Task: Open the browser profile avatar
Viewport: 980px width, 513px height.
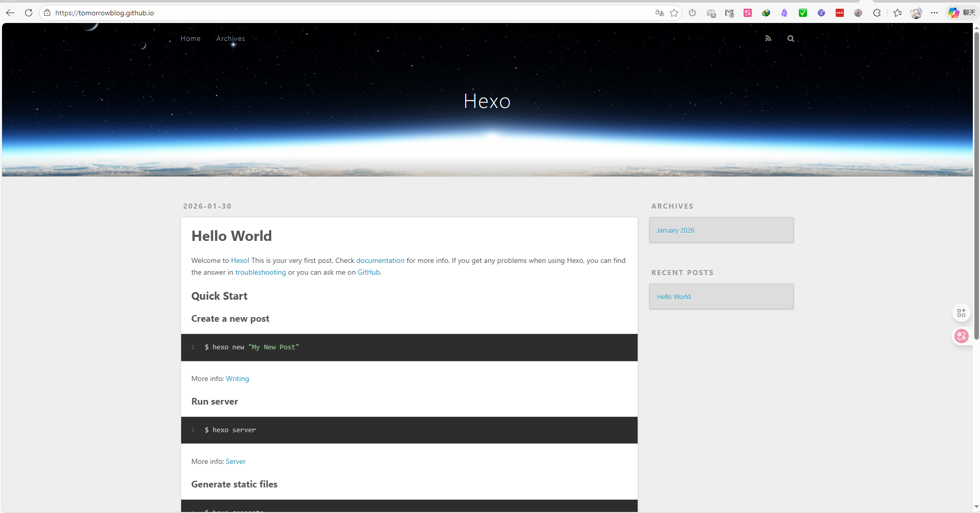Action: (916, 13)
